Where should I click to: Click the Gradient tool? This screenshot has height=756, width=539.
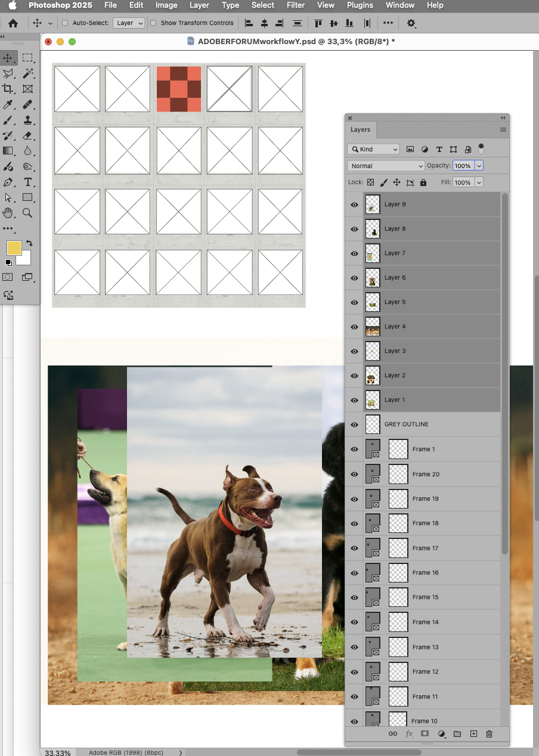8,151
